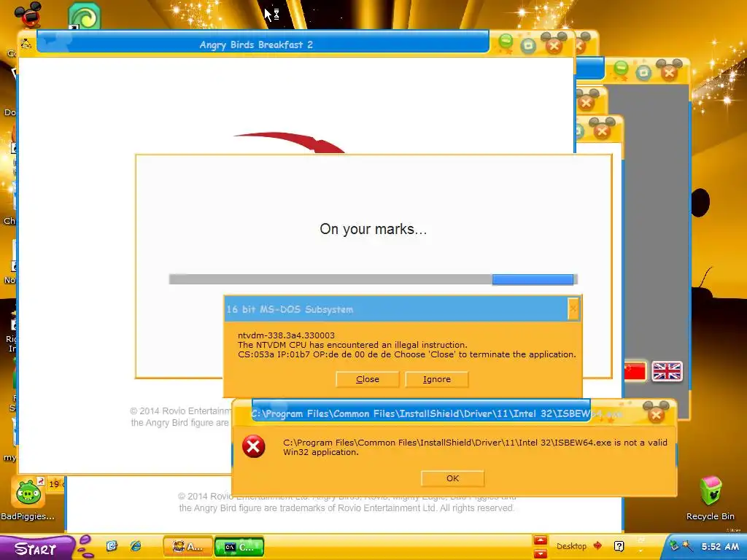The image size is (747, 560).
Task: Close the gray window behind Angry Birds
Action: 669,71
